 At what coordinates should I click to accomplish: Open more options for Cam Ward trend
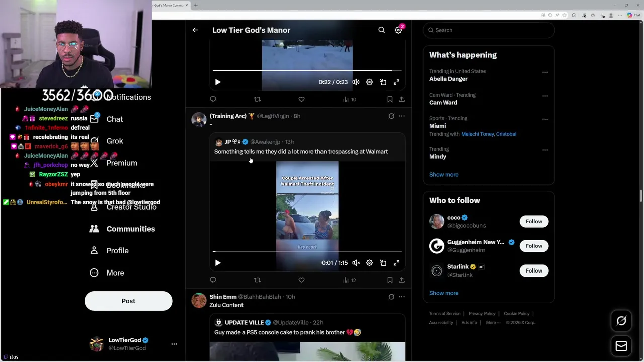point(545,96)
